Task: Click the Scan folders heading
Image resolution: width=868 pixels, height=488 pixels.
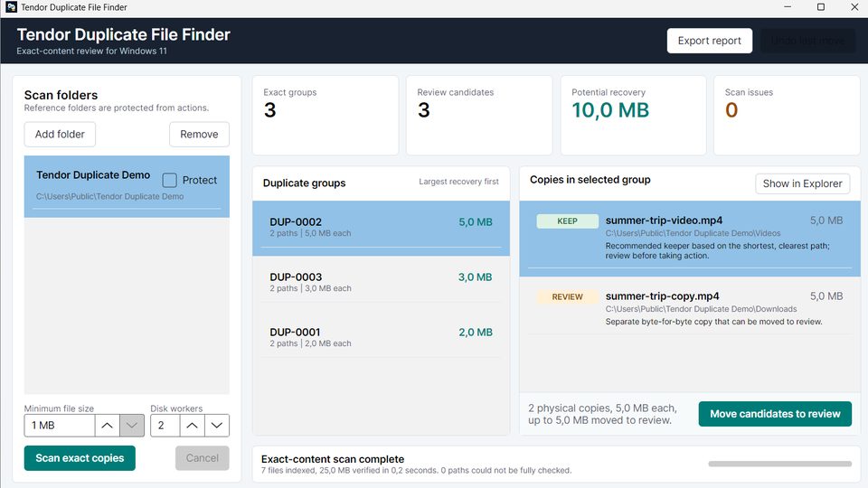Action: 61,95
